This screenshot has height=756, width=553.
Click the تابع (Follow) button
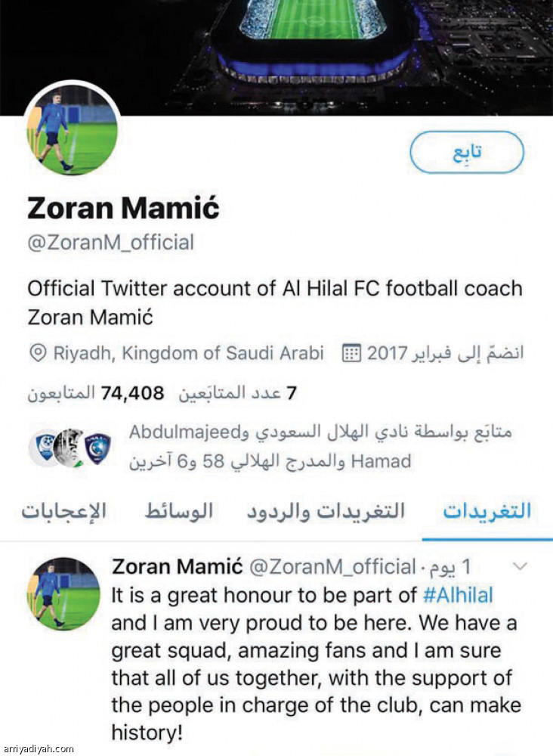(466, 150)
